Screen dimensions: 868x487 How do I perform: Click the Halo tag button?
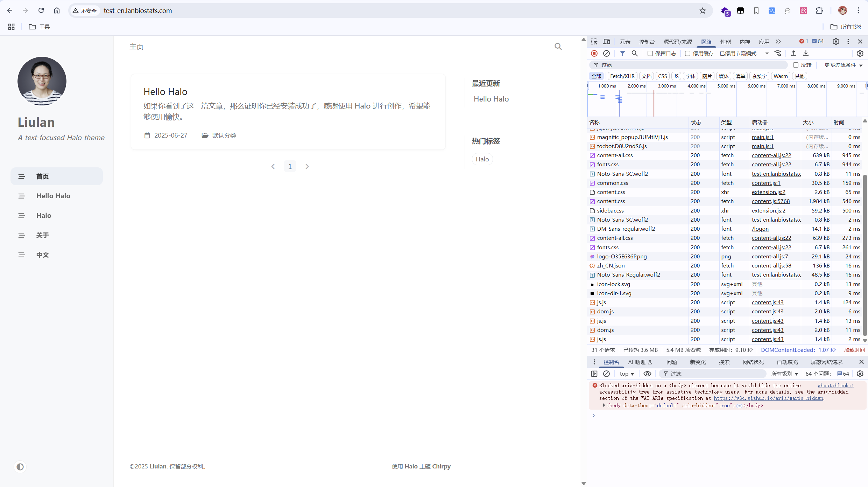coord(482,159)
